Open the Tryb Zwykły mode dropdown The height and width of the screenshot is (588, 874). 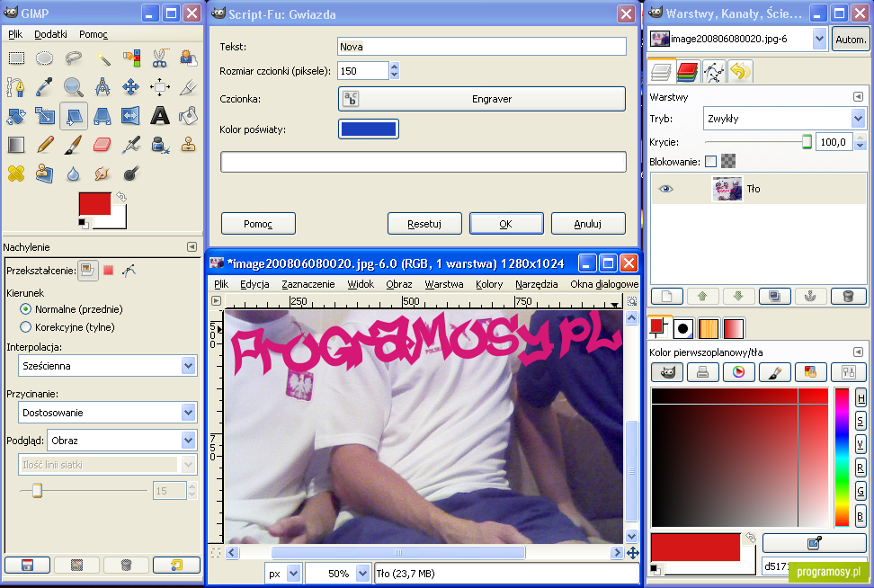(784, 118)
